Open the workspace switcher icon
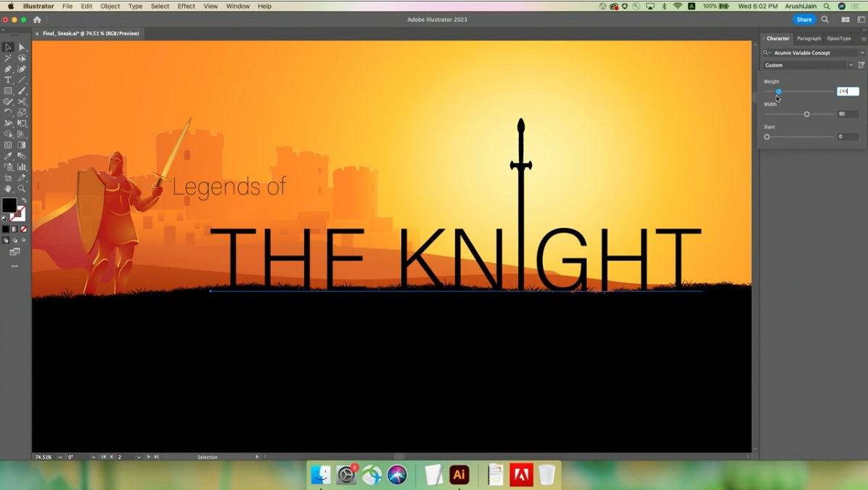Screen dimensions: 868x490 [861, 20]
